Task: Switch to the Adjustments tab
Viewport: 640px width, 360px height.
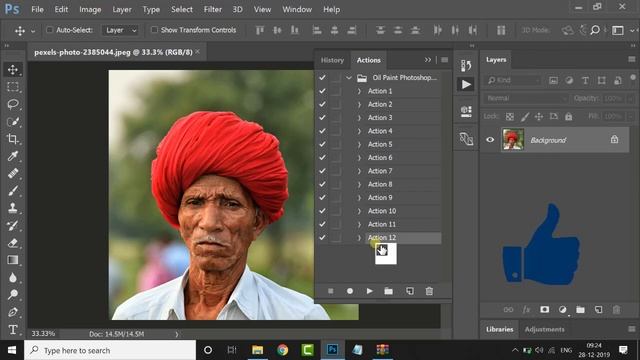Action: tap(544, 329)
